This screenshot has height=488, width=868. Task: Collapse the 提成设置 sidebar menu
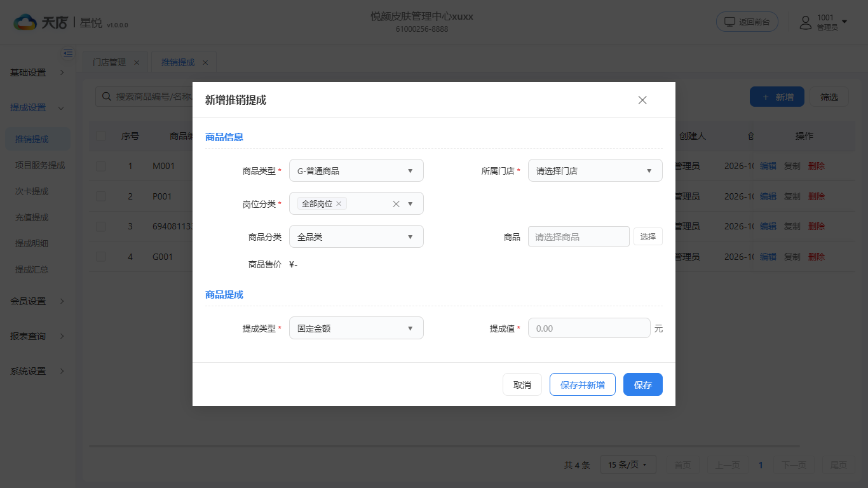(x=37, y=107)
